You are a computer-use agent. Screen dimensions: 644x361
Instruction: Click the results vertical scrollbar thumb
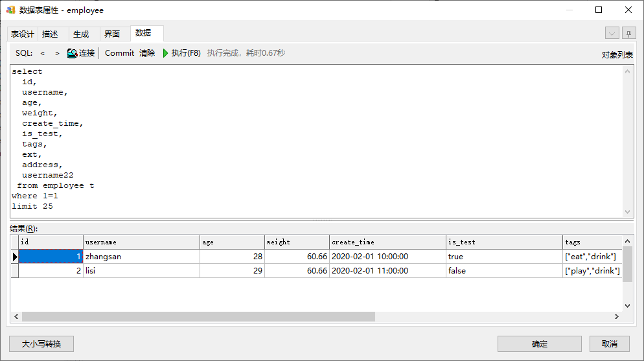point(627,264)
